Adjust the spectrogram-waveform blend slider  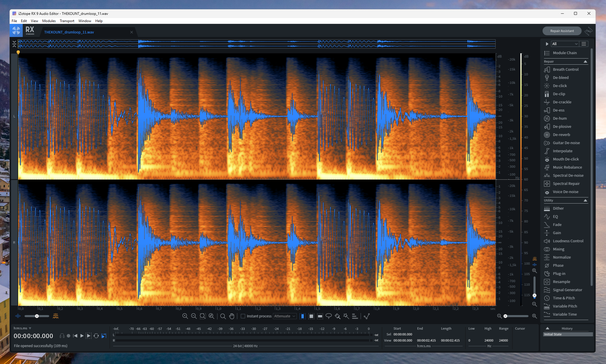point(37,316)
